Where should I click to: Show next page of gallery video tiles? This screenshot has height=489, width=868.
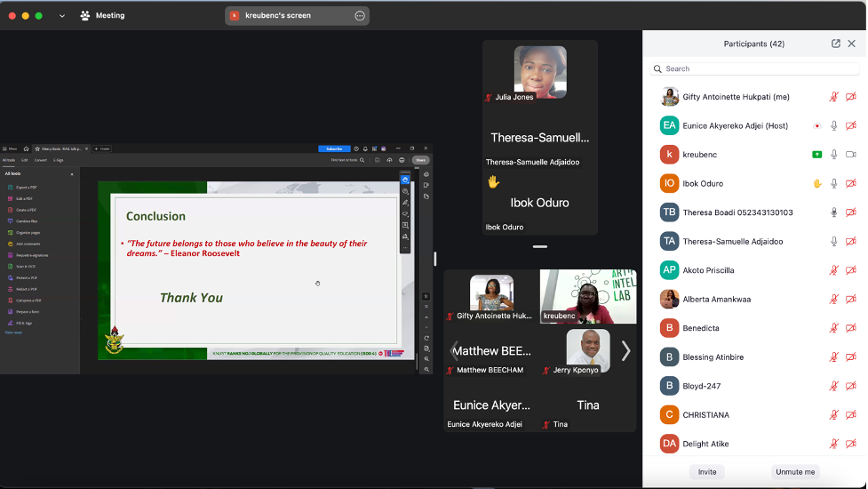[x=625, y=351]
